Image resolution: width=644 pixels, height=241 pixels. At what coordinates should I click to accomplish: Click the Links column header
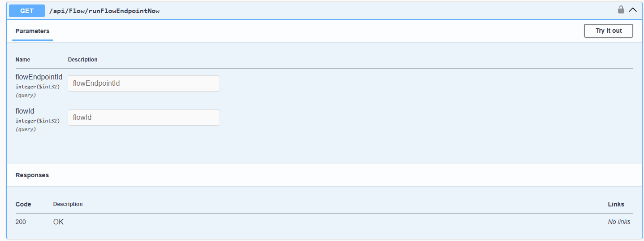tap(616, 204)
